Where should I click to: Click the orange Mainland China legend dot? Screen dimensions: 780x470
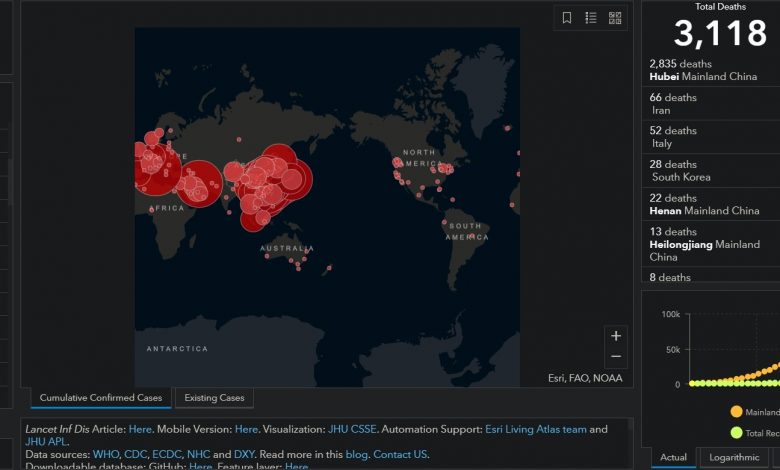(x=736, y=411)
